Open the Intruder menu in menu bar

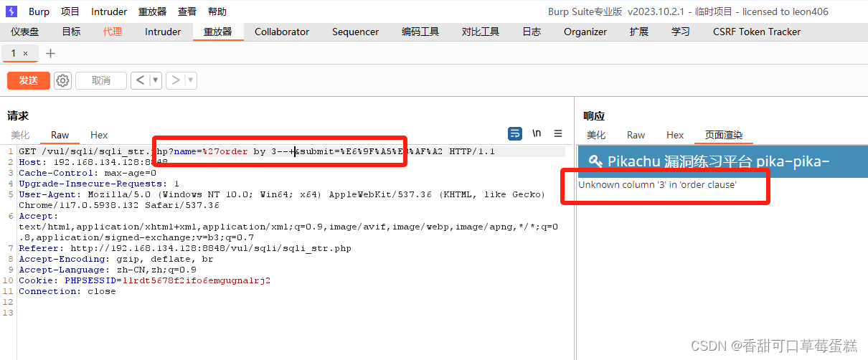point(109,11)
